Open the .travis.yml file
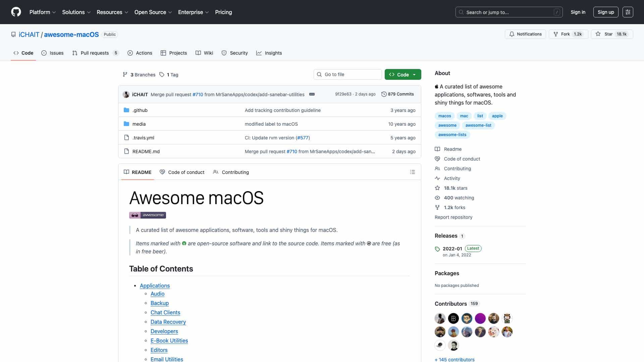 (143, 138)
